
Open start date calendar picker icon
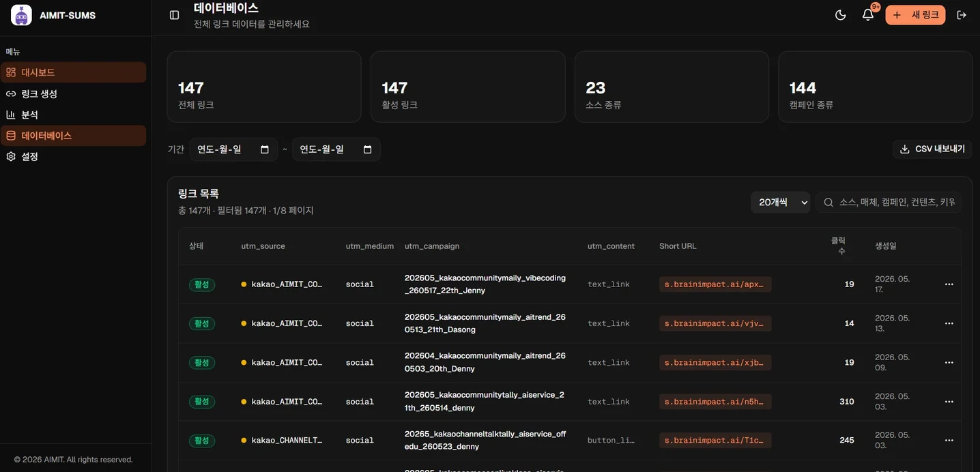(x=265, y=149)
